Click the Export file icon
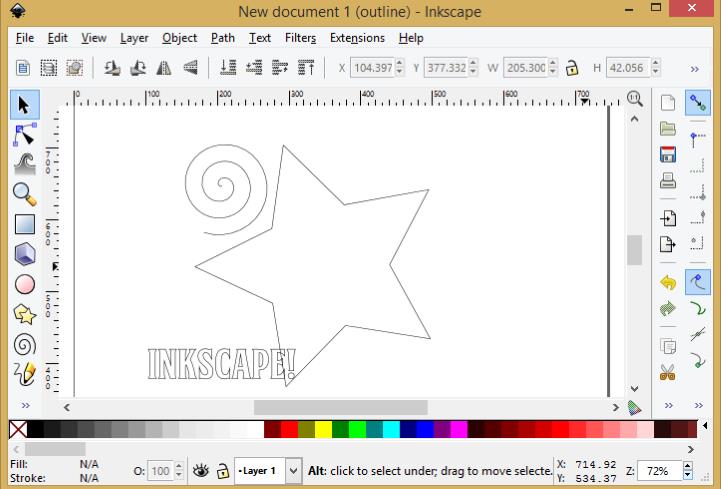 pyautogui.click(x=668, y=244)
